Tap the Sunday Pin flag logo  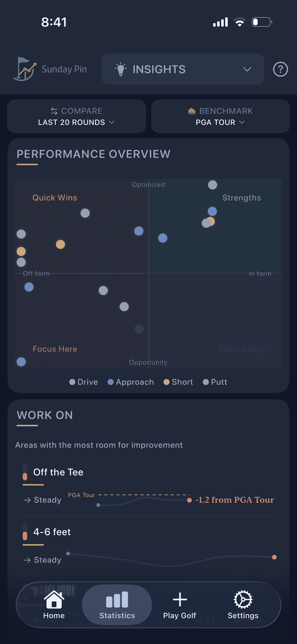(25, 69)
